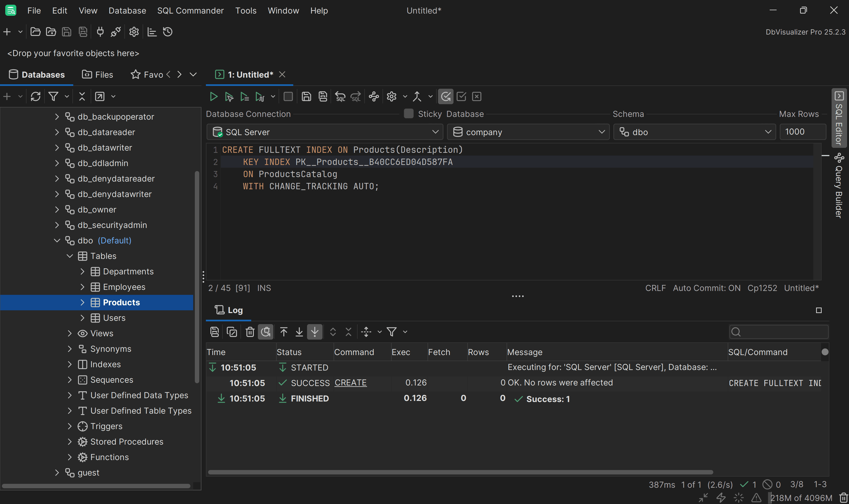
Task: Open Database Connection dropdown SQL Server
Action: coord(325,132)
